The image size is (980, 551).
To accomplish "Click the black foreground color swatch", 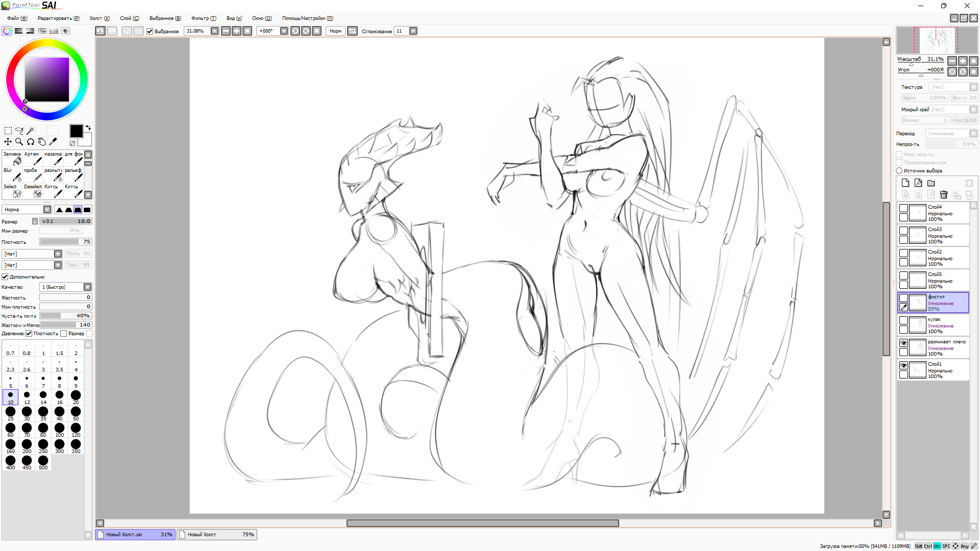I will pyautogui.click(x=77, y=131).
